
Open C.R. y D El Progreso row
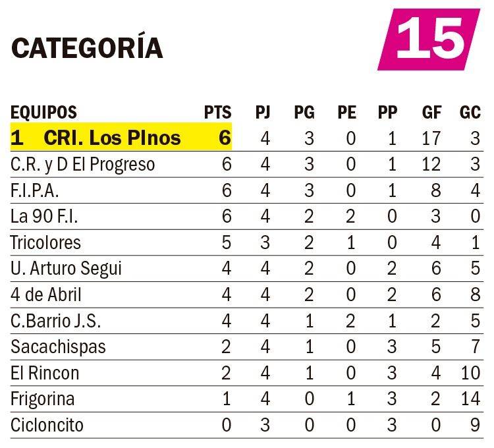coord(82,164)
